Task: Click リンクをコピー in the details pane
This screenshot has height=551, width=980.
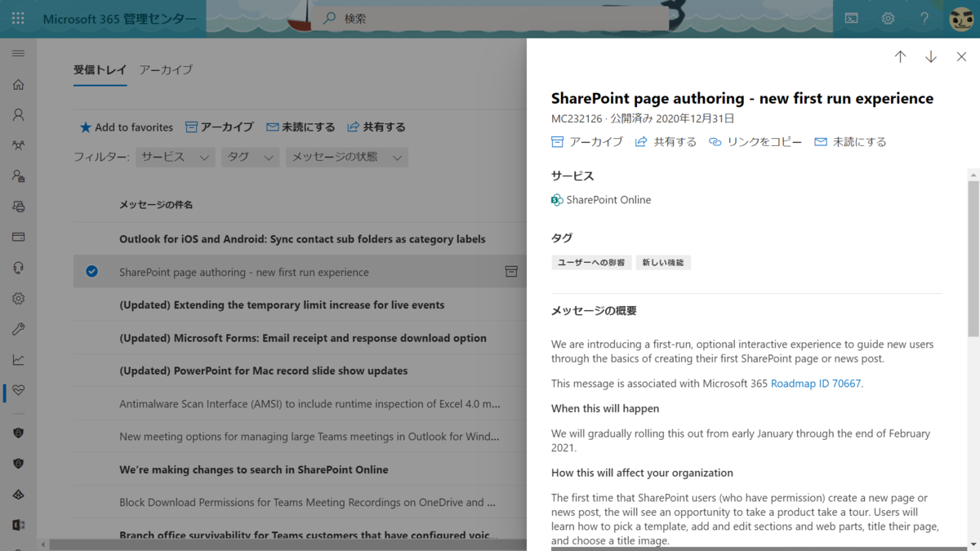Action: tap(755, 141)
